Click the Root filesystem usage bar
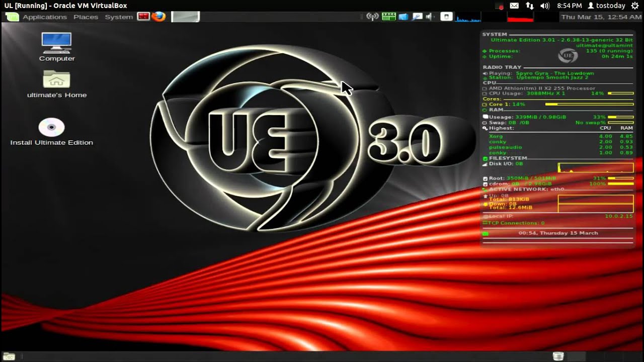 point(621,178)
